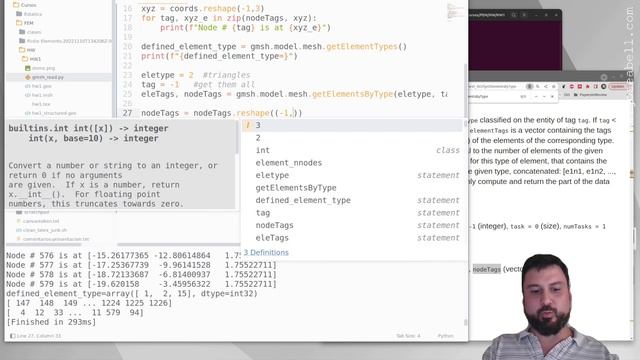The image size is (640, 360).
Task: Click the sidebar toggle icon in status bar
Action: (x=12, y=336)
